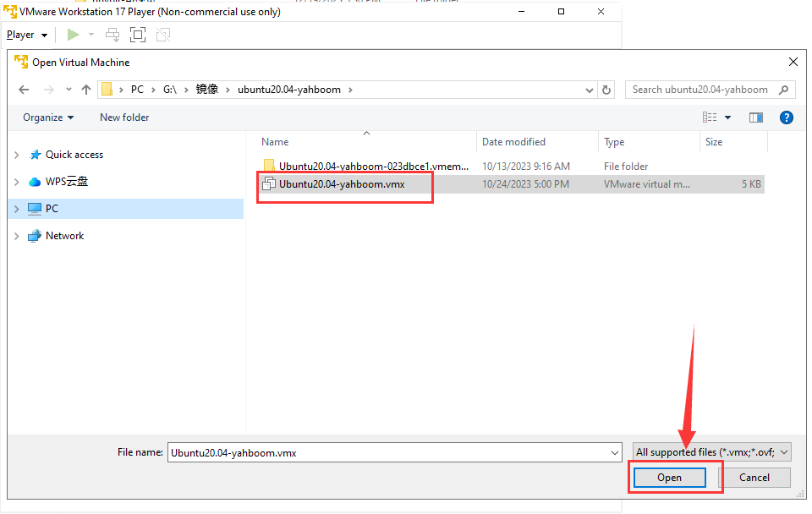Open the File name dropdown arrow
Screen dimensions: 812x514
point(614,453)
